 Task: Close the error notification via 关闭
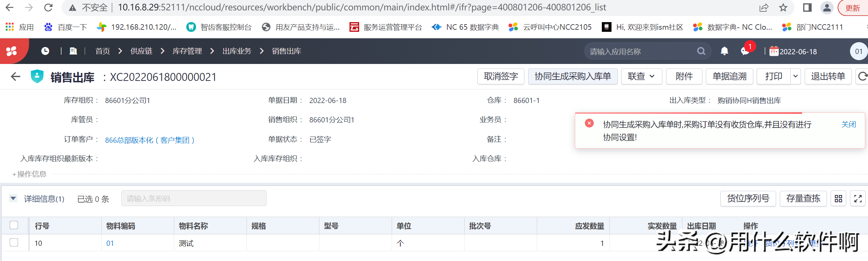(848, 124)
